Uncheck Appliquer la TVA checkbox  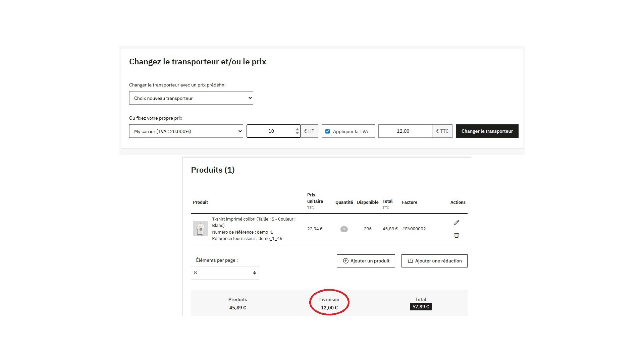click(328, 131)
